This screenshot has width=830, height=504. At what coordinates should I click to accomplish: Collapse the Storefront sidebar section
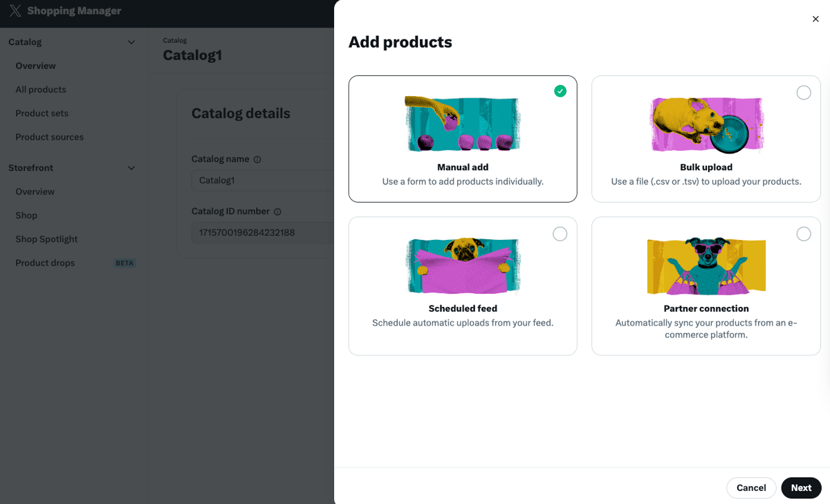coord(131,168)
